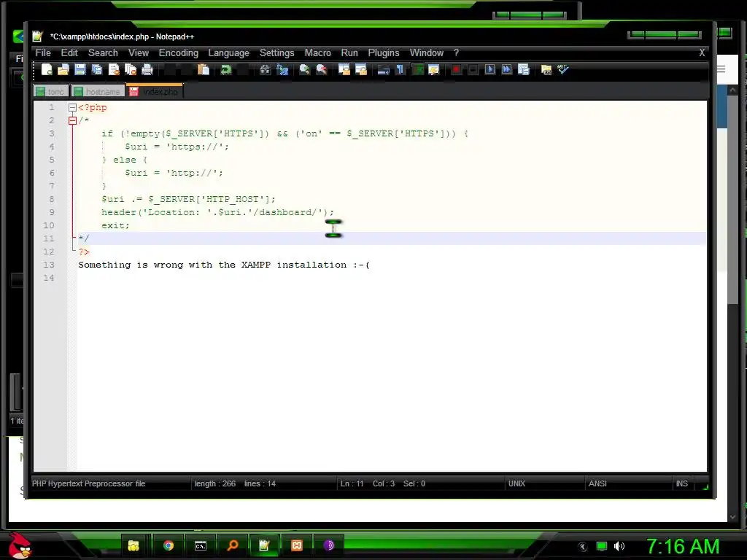Click the UNIX line-ending status field
Viewport: 747px width, 560px height.
tap(517, 483)
